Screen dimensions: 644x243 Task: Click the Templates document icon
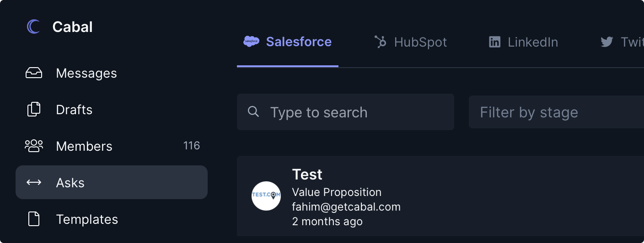34,219
